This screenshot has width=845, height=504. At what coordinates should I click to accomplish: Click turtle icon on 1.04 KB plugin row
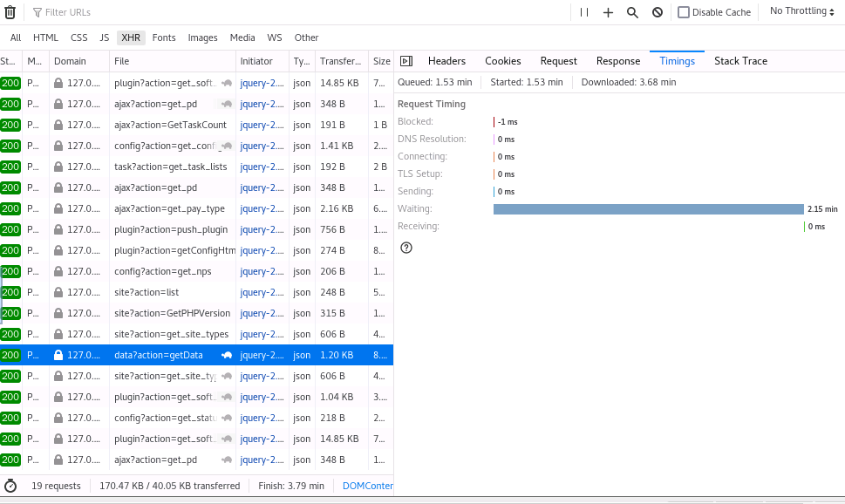tap(227, 398)
